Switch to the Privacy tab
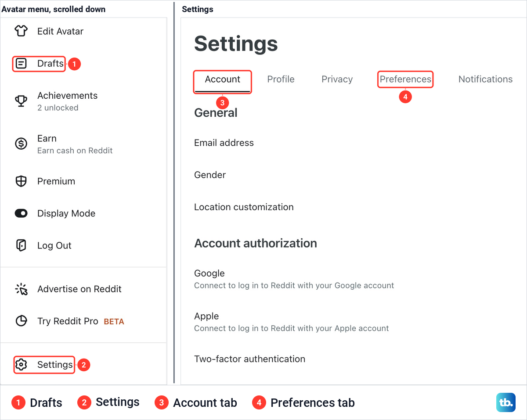 coord(337,79)
